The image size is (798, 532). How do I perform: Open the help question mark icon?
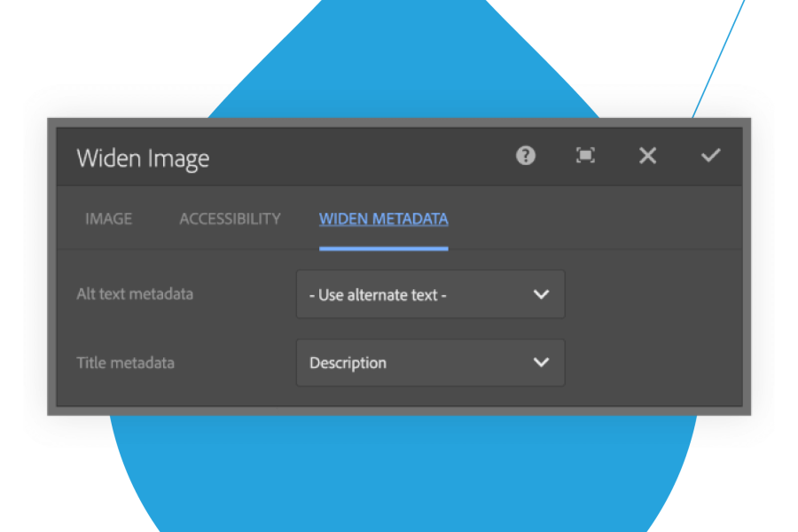[x=526, y=156]
